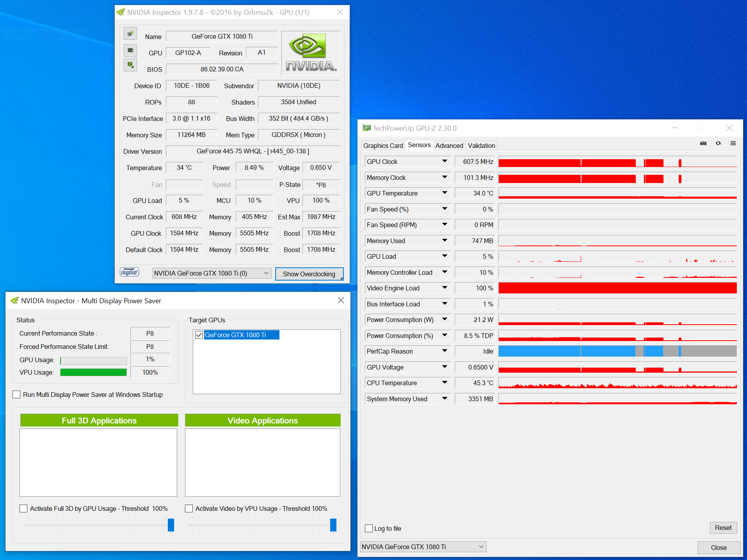Open the GPU-Z hamburger menu
747x560 pixels.
click(x=733, y=143)
